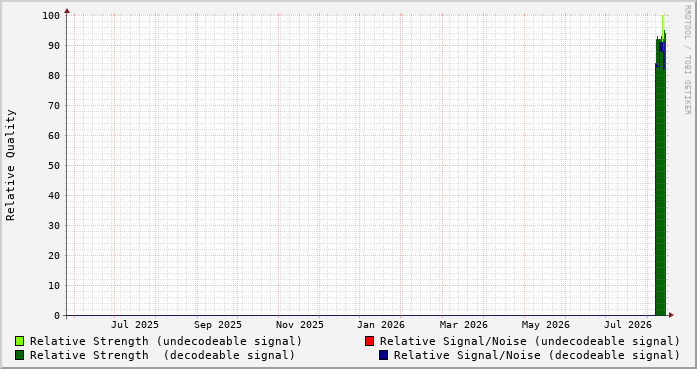Click the May 2026 x-axis label
The width and height of the screenshot is (697, 369).
click(x=545, y=325)
